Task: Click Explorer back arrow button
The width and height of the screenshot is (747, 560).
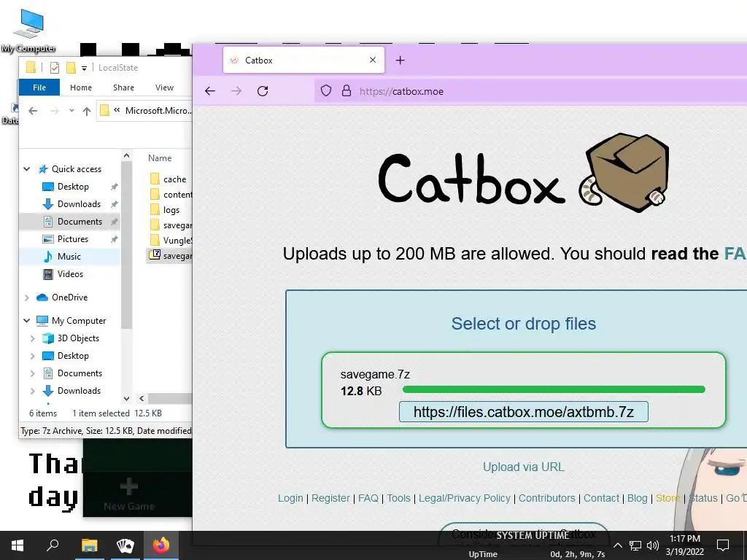Action: pos(33,111)
